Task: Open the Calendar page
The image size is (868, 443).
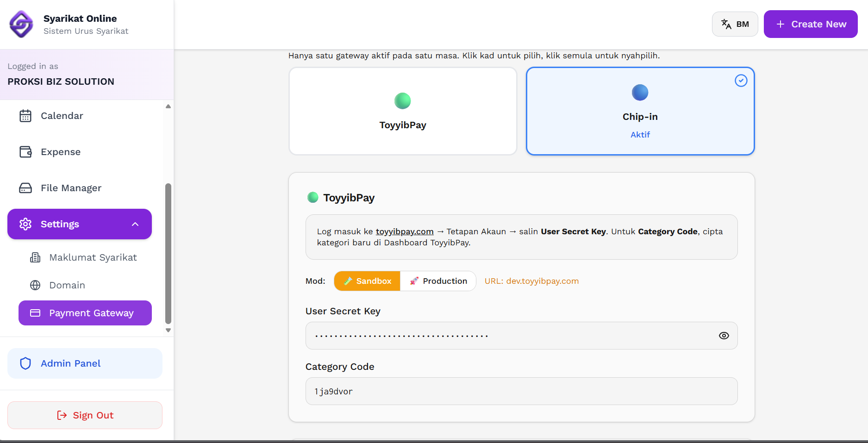Action: click(80, 116)
